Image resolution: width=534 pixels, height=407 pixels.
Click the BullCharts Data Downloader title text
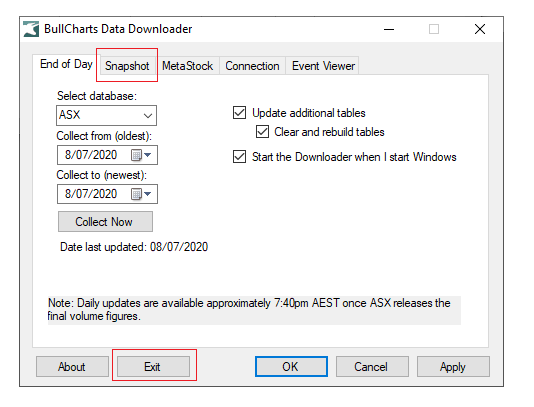(x=118, y=29)
